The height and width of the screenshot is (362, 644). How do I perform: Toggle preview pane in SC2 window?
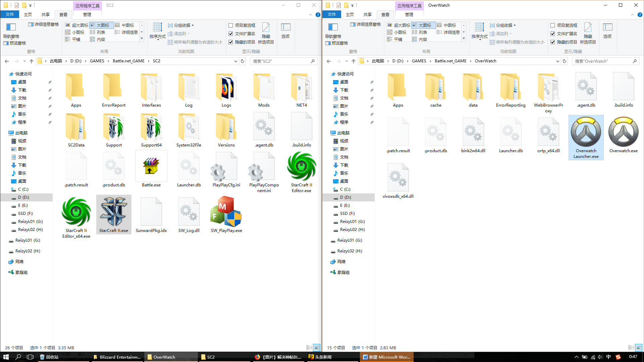point(15,43)
